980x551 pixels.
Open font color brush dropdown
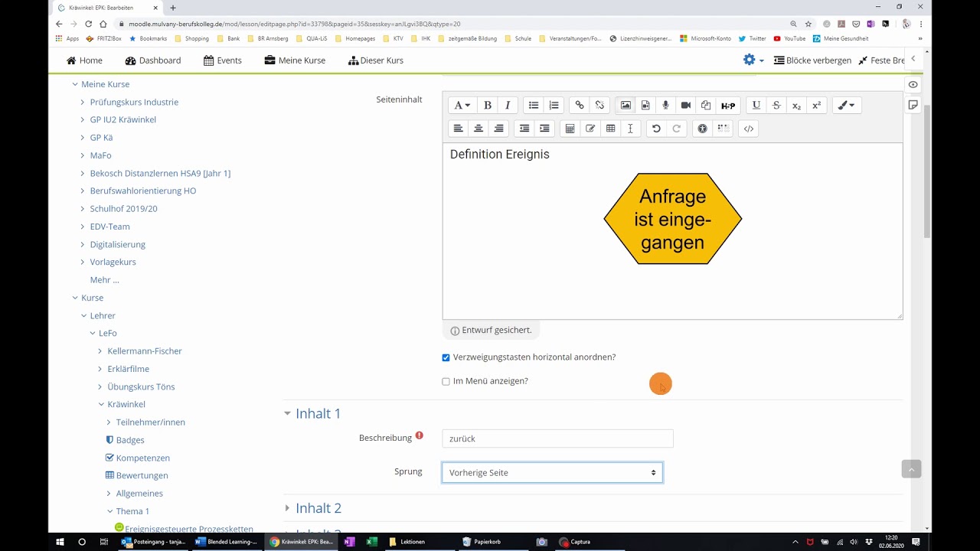[x=846, y=106]
